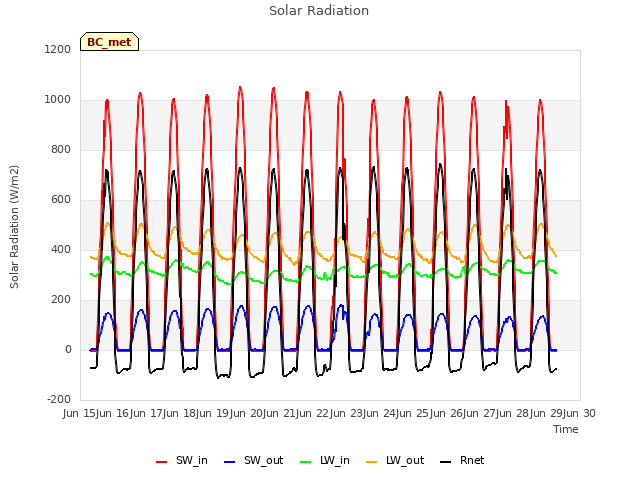Image resolution: width=640 pixels, height=480 pixels.
Task: Click the red SW_in legend swatch
Action: click(162, 462)
